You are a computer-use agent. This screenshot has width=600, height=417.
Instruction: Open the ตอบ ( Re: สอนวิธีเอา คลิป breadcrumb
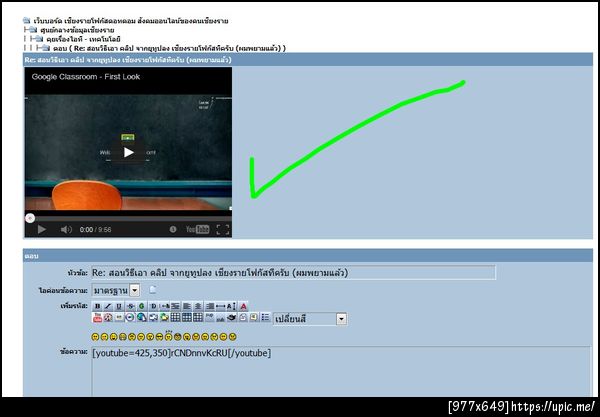(x=169, y=48)
